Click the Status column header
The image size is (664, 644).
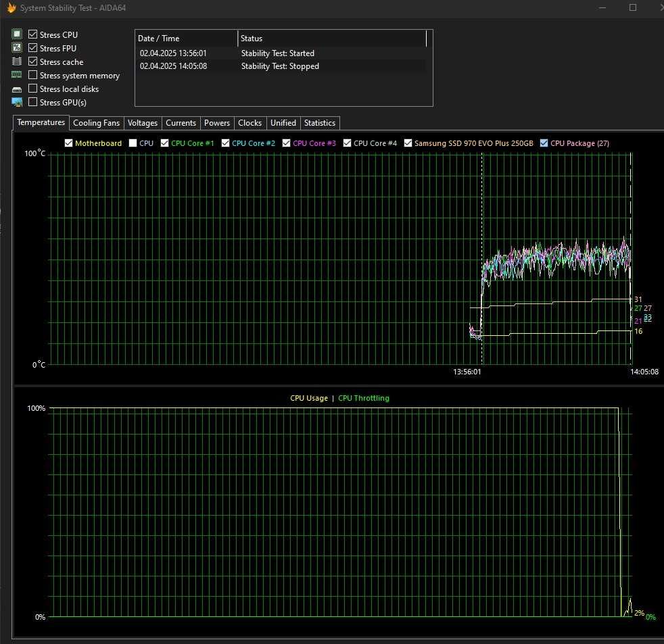332,38
